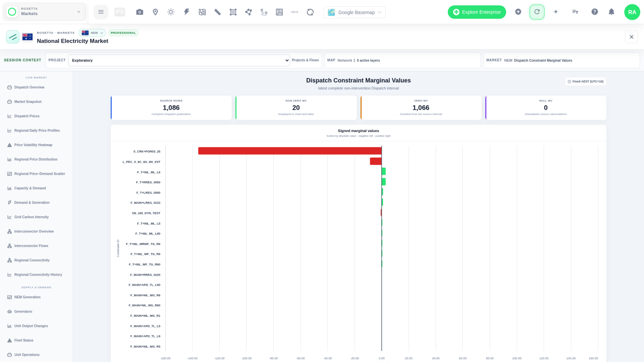Screen dimensions: 644x362
Task: Click the Fixed AEST (UTC+10) timezone button
Action: click(x=585, y=81)
